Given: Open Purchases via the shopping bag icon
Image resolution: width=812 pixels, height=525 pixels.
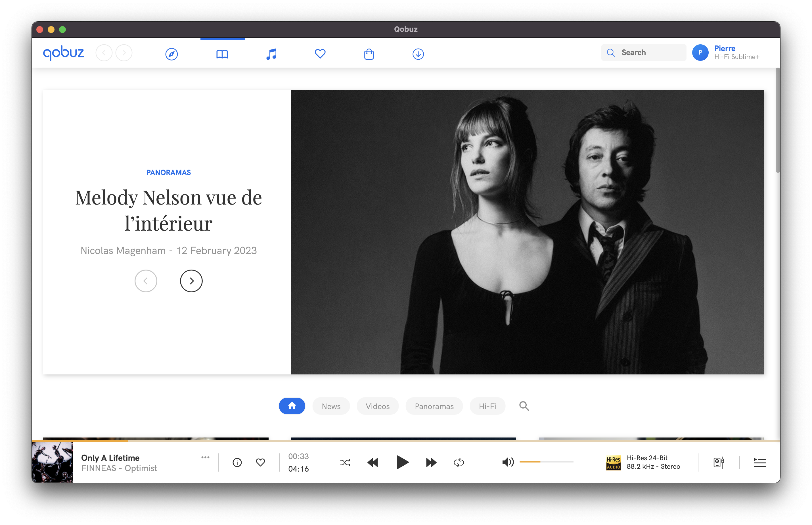Looking at the screenshot, I should pos(369,53).
